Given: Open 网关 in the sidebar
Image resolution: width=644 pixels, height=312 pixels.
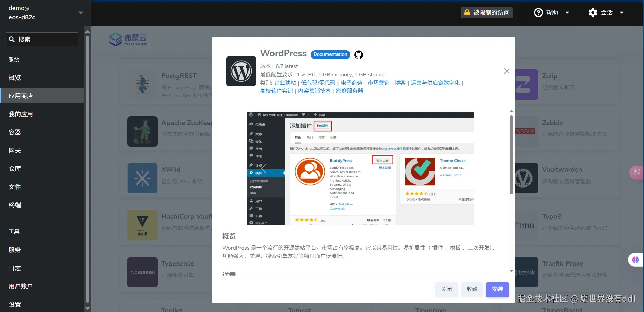Looking at the screenshot, I should click(42, 150).
